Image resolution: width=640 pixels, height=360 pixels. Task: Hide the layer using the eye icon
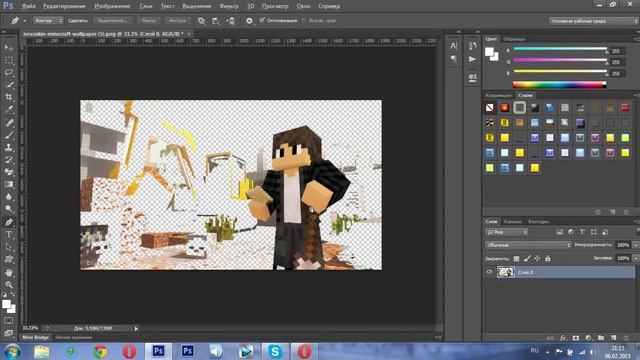pyautogui.click(x=489, y=272)
